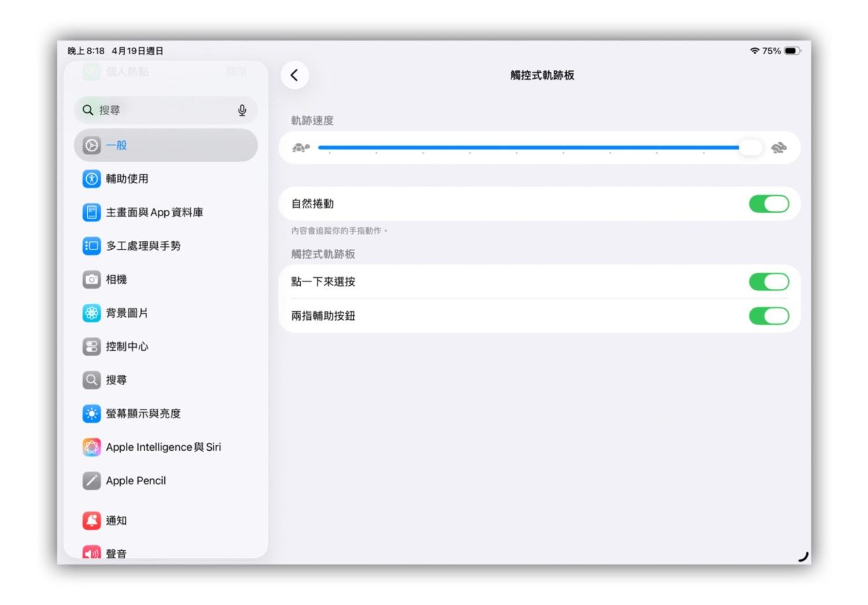Open 控制中心 icon
This screenshot has height=605, width=868.
91,347
